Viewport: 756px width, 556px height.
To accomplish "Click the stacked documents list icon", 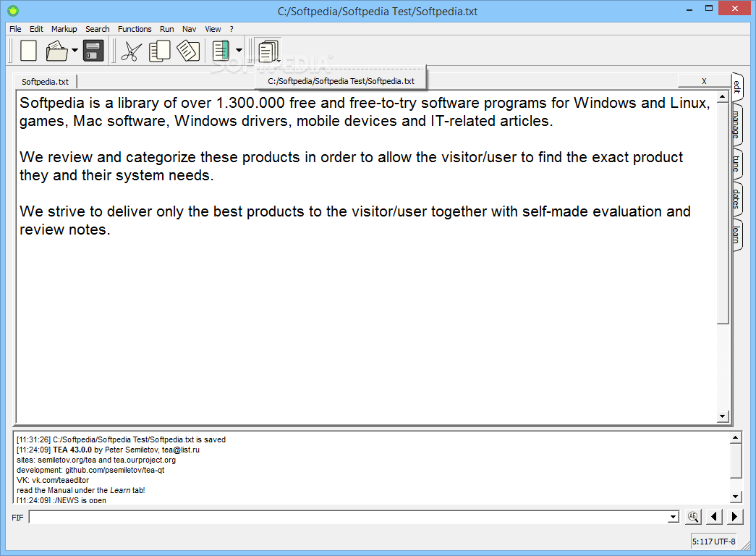I will point(268,51).
